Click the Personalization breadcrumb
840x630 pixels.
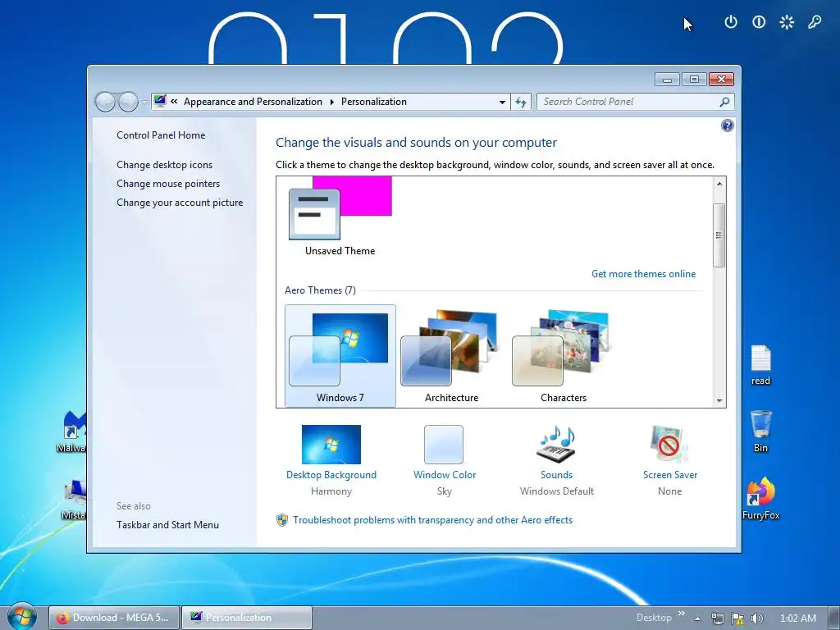click(374, 102)
